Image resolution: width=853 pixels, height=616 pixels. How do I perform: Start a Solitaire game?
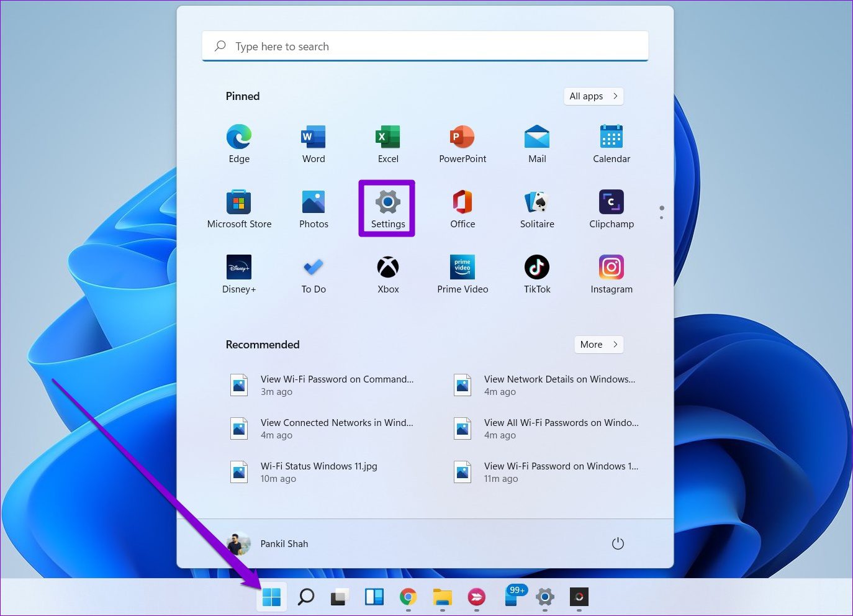click(x=537, y=208)
